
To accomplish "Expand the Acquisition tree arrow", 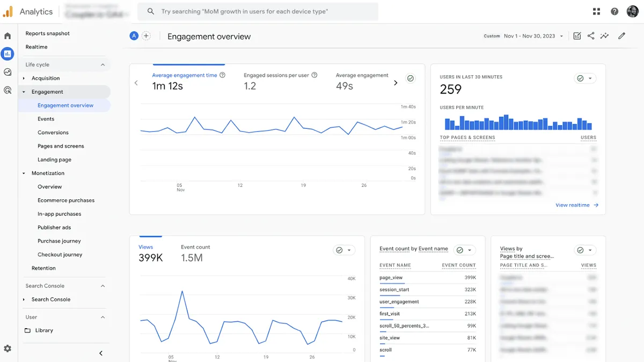I will pyautogui.click(x=24, y=78).
